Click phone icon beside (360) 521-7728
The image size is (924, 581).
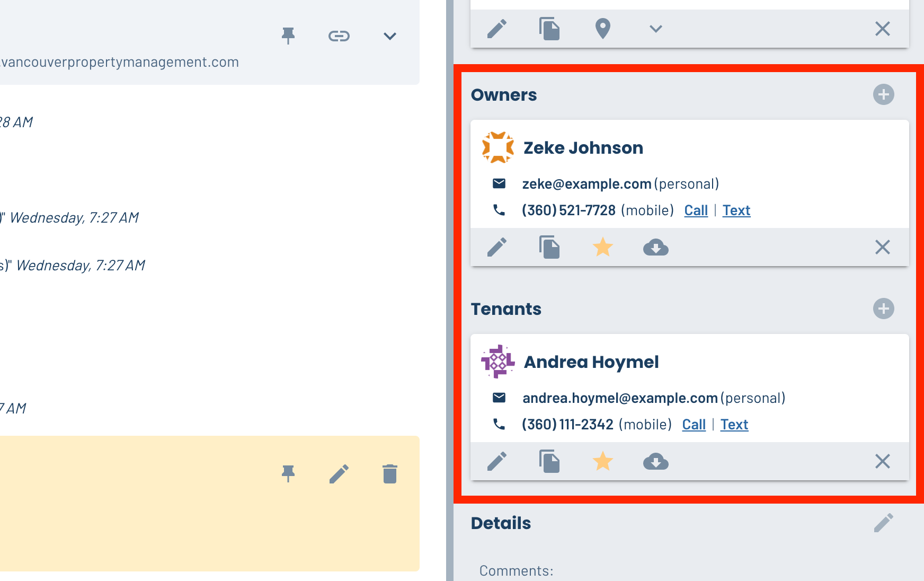(x=499, y=210)
